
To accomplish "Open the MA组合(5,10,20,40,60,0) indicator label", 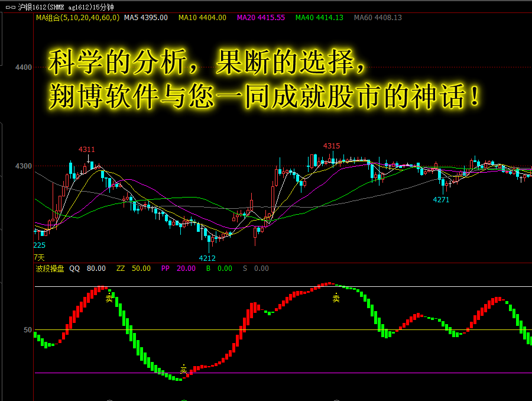I will [x=77, y=18].
